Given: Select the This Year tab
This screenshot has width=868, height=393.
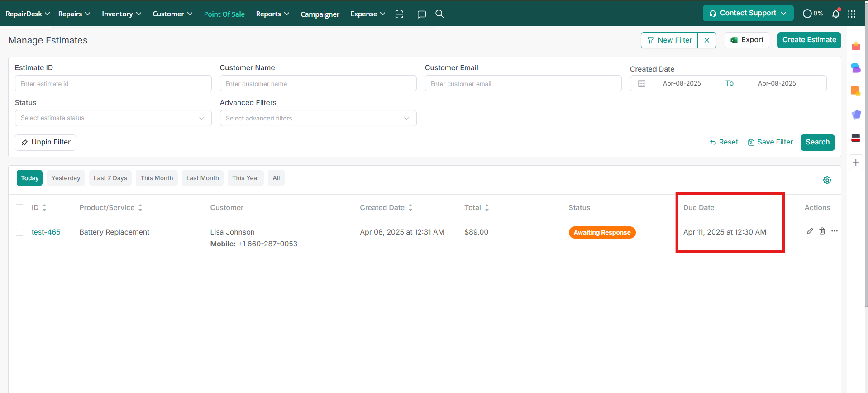Looking at the screenshot, I should [x=246, y=178].
